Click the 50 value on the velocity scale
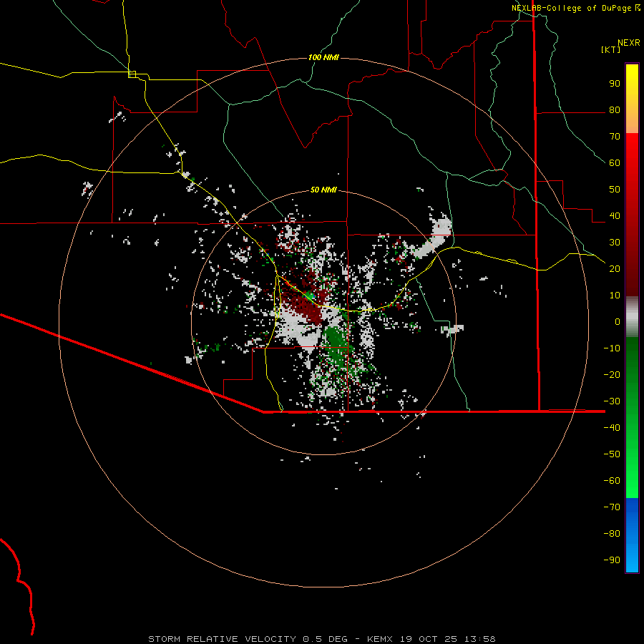Viewport: 644px width, 644px height. (615, 190)
